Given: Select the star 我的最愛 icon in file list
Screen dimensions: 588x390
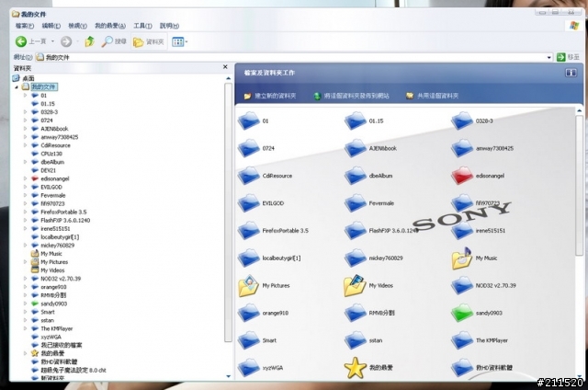Looking at the screenshot, I should pyautogui.click(x=355, y=368).
